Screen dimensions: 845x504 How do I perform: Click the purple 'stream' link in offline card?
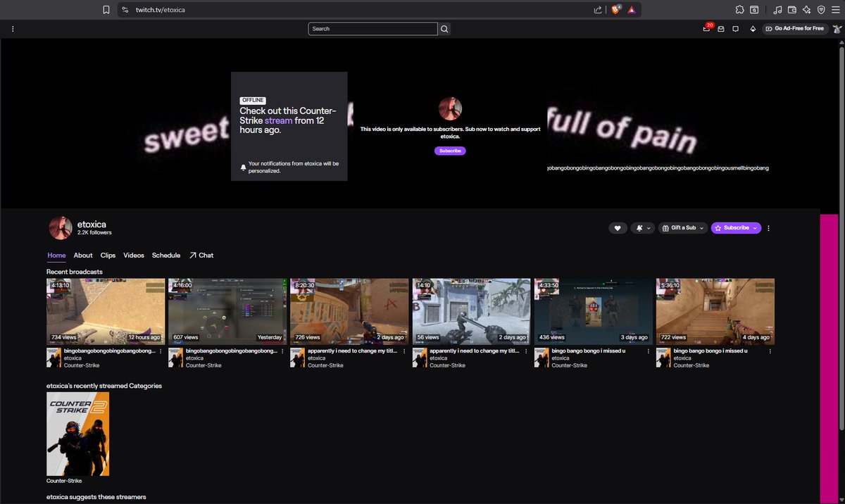278,120
